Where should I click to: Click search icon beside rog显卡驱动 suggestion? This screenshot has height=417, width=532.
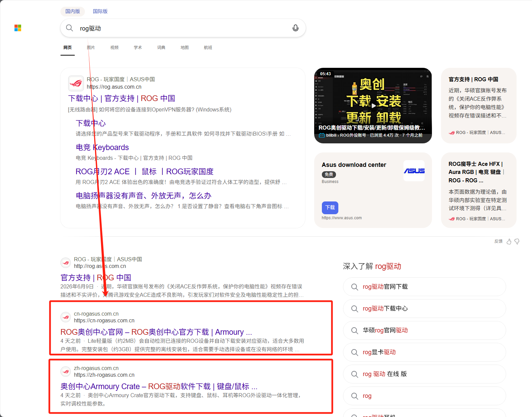pyautogui.click(x=354, y=352)
